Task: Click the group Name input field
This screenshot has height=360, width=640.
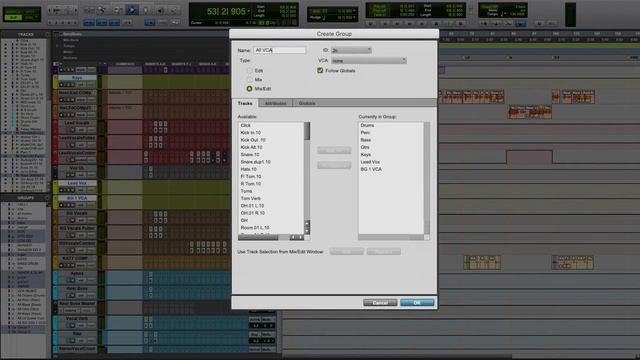Action: coord(279,50)
